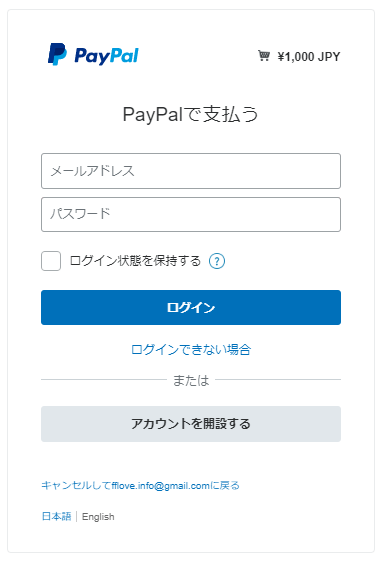This screenshot has height=561, width=385.
Task: Click the fflove.info@gmail.com merchant address text
Action: click(x=161, y=486)
